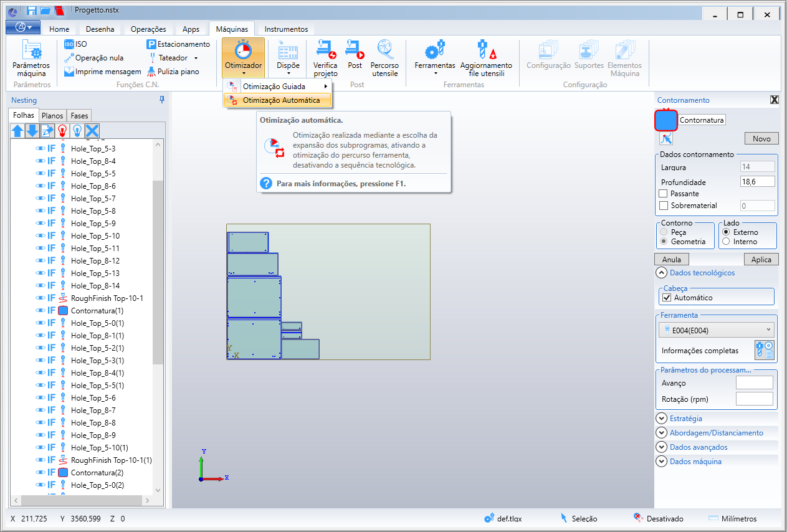Delete item with blue X icon
Screen dimensions: 787x532
tap(92, 131)
